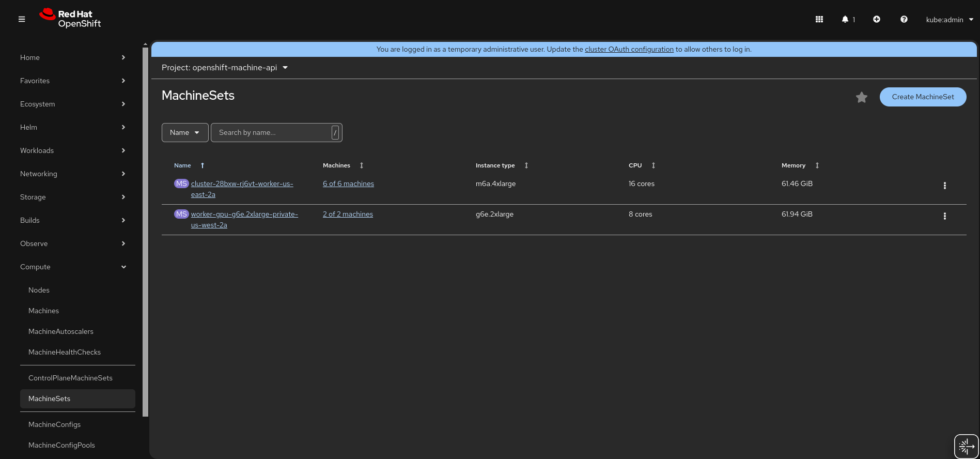Click the 8 cores CPU value
The width and height of the screenshot is (980, 459).
click(641, 214)
